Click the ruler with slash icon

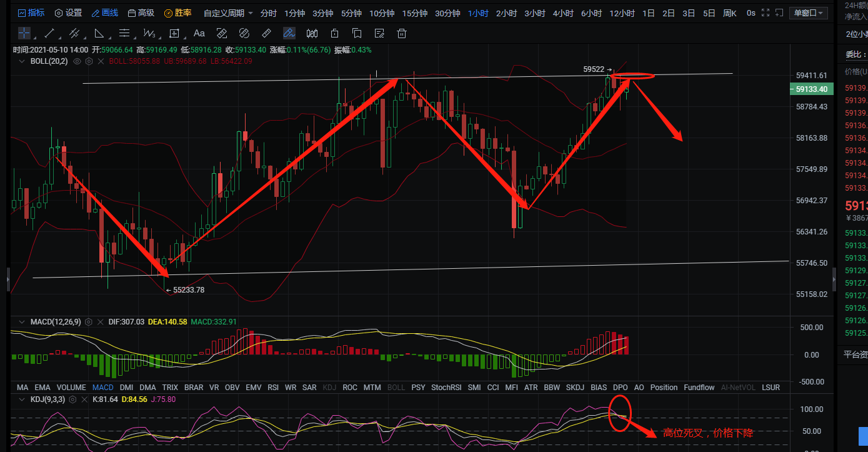[x=221, y=33]
